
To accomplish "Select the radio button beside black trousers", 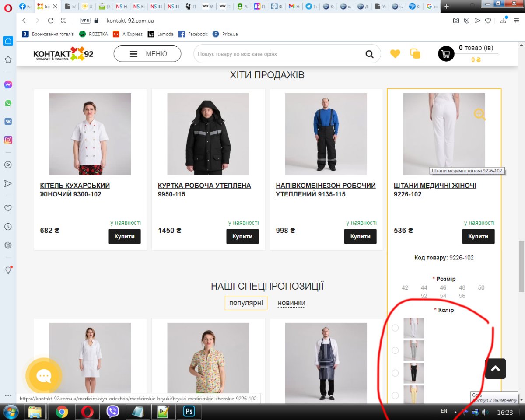I will pos(395,373).
